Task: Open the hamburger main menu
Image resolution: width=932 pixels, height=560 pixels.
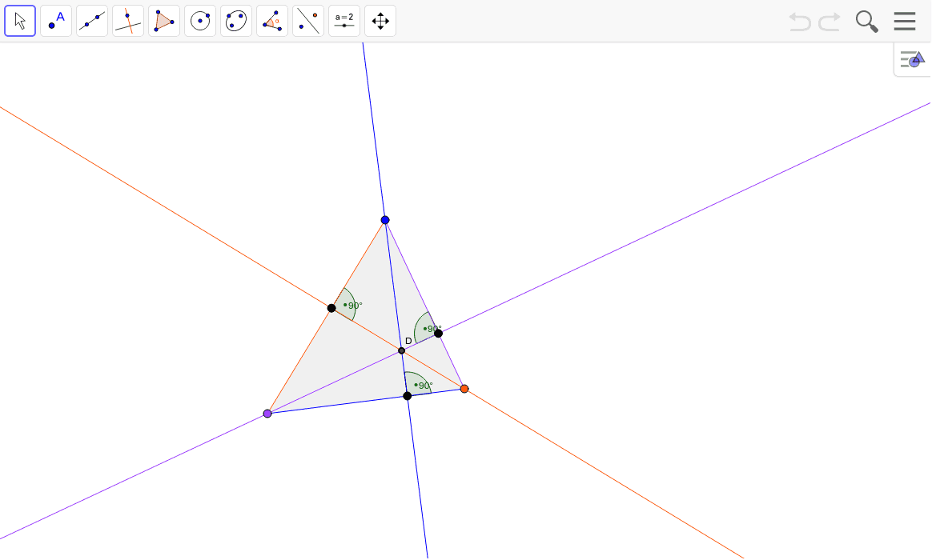Action: [905, 21]
